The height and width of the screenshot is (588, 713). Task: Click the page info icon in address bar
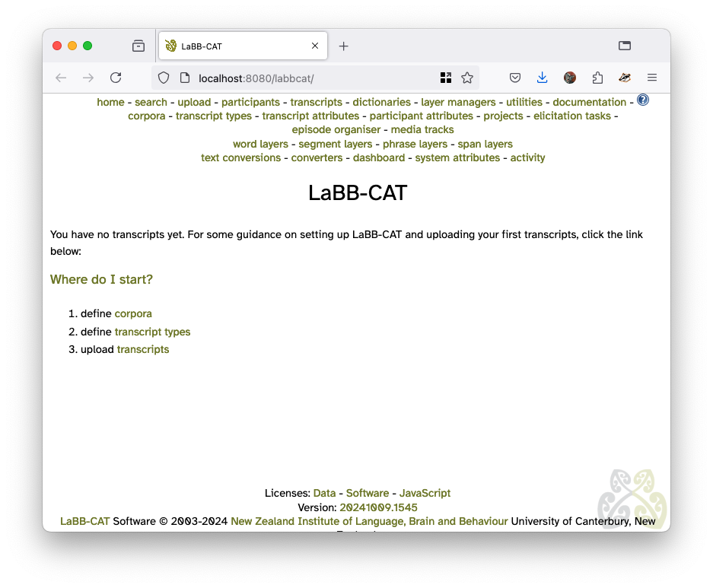[185, 78]
